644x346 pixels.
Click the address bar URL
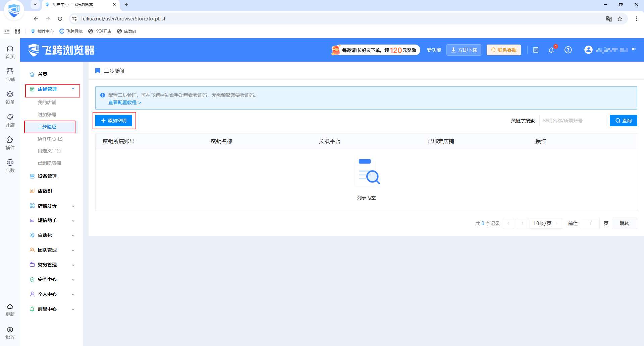tap(123, 19)
